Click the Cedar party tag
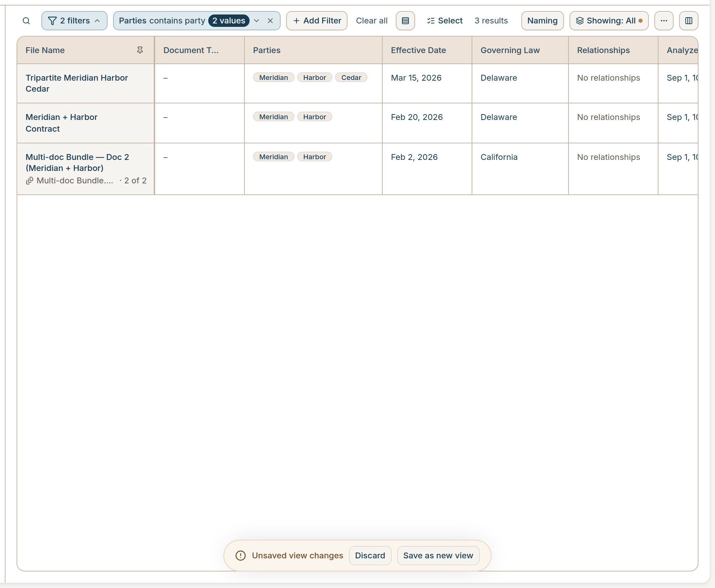This screenshot has height=588, width=715. tap(351, 78)
